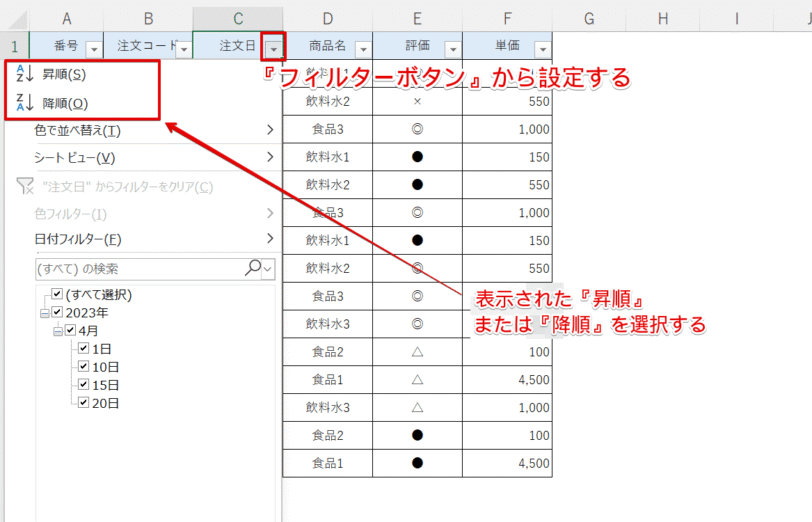The image size is (812, 522).
Task: Click the clear filter funnel icon
Action: [24, 186]
